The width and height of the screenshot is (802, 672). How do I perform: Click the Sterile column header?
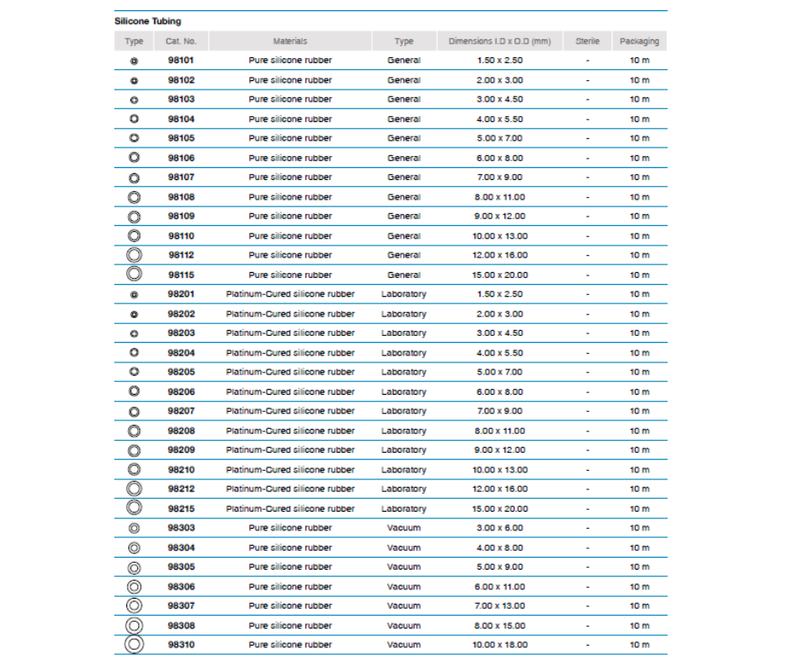point(587,41)
